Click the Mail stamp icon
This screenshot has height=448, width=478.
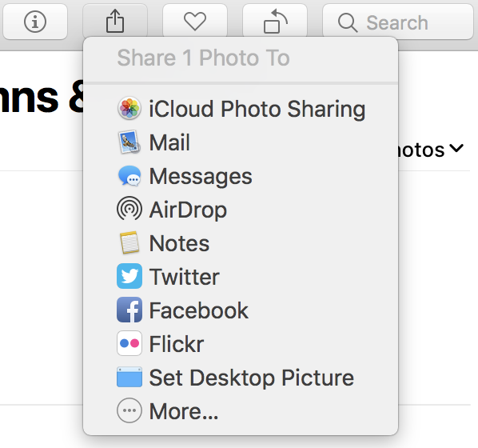click(129, 142)
